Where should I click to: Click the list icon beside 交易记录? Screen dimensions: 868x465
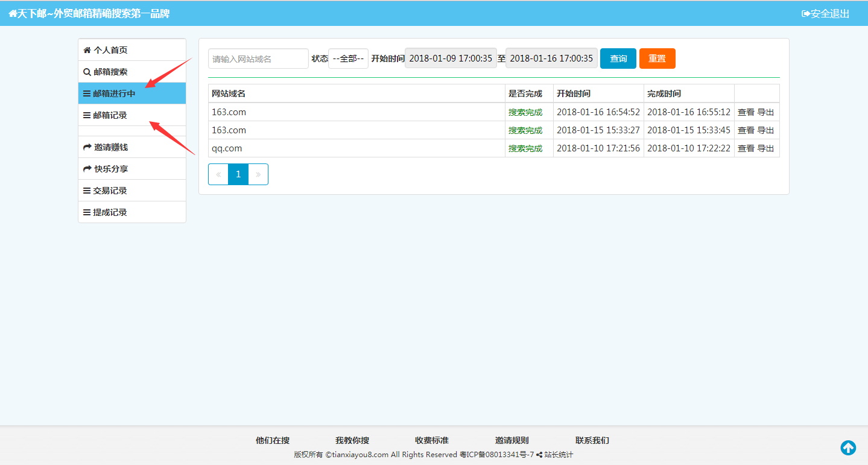[x=87, y=191]
